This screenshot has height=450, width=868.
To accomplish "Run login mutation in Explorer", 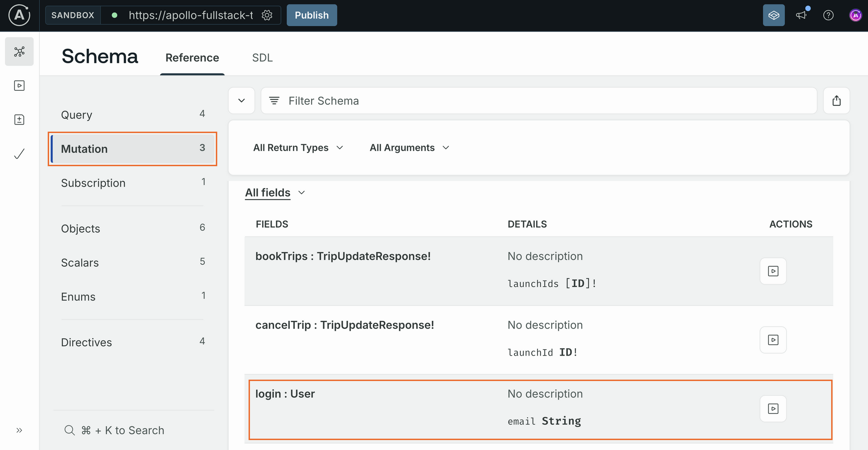I will click(773, 409).
